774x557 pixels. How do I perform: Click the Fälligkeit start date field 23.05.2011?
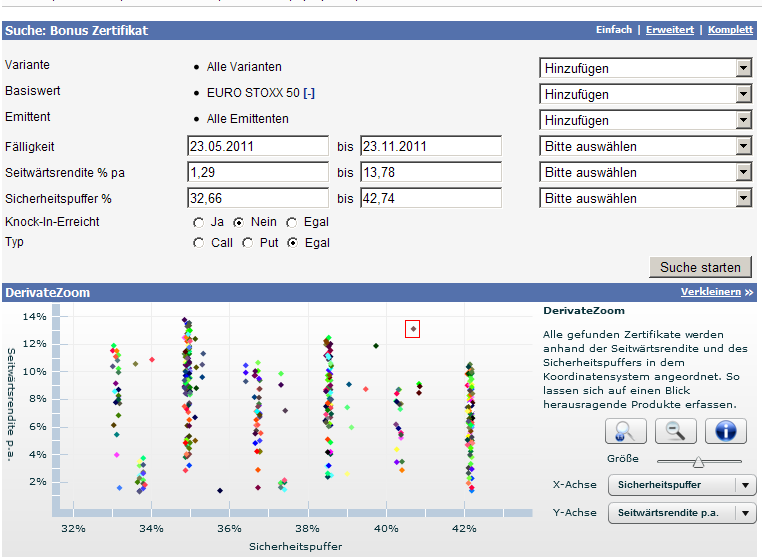[x=258, y=146]
